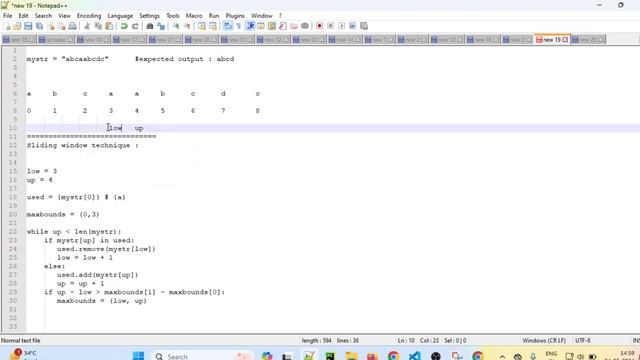
Task: Click the Redo toolbar icon
Action: [135, 26]
